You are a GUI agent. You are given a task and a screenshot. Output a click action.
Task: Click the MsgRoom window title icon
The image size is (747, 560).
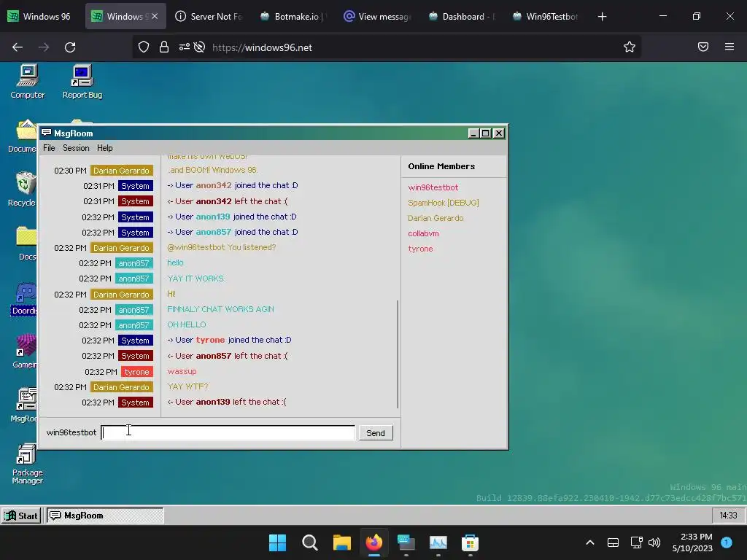[46, 133]
